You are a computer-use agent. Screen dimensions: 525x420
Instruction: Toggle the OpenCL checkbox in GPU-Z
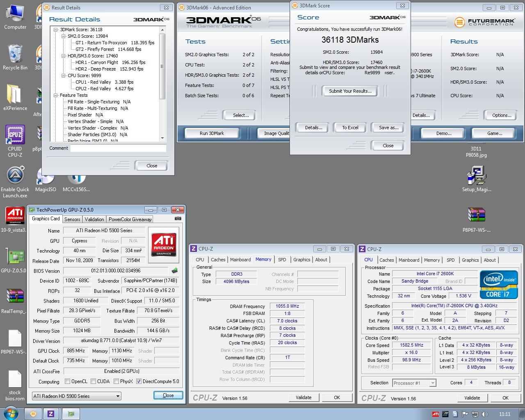(68, 381)
